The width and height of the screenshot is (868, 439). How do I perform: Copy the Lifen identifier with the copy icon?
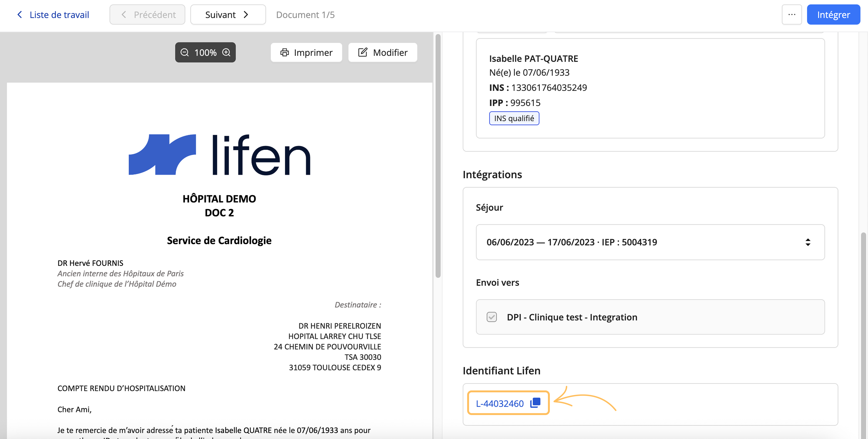535,403
